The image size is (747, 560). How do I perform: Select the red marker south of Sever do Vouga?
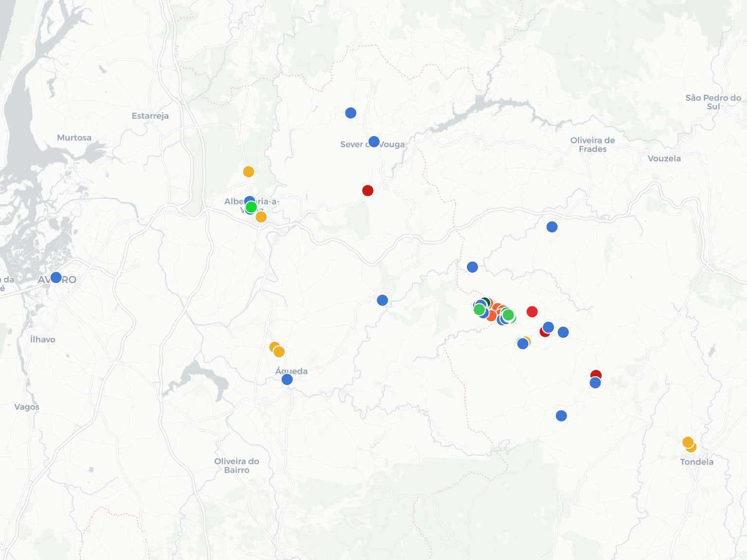368,191
